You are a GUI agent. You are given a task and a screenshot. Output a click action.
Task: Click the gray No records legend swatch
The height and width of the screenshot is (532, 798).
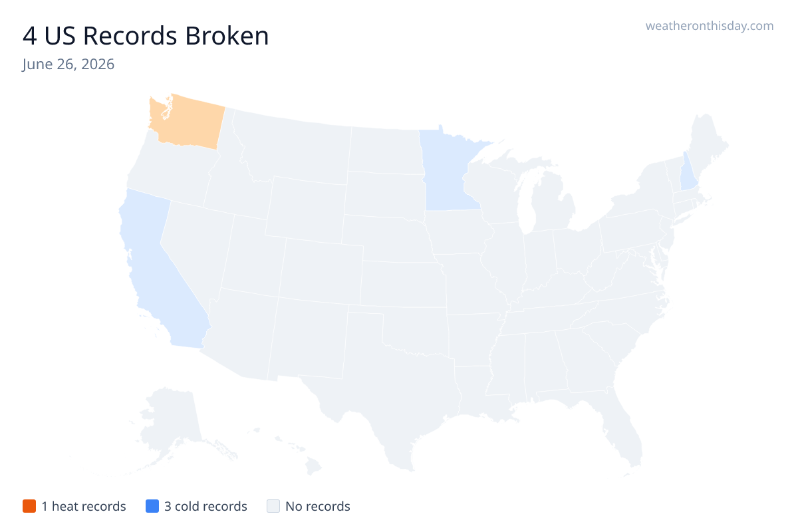point(273,506)
